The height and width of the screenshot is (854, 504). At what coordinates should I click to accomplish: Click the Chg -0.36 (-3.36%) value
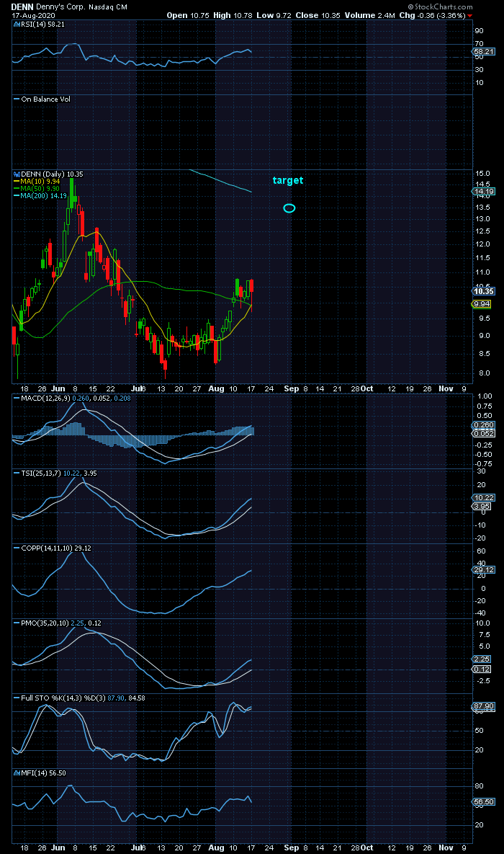pyautogui.click(x=432, y=15)
